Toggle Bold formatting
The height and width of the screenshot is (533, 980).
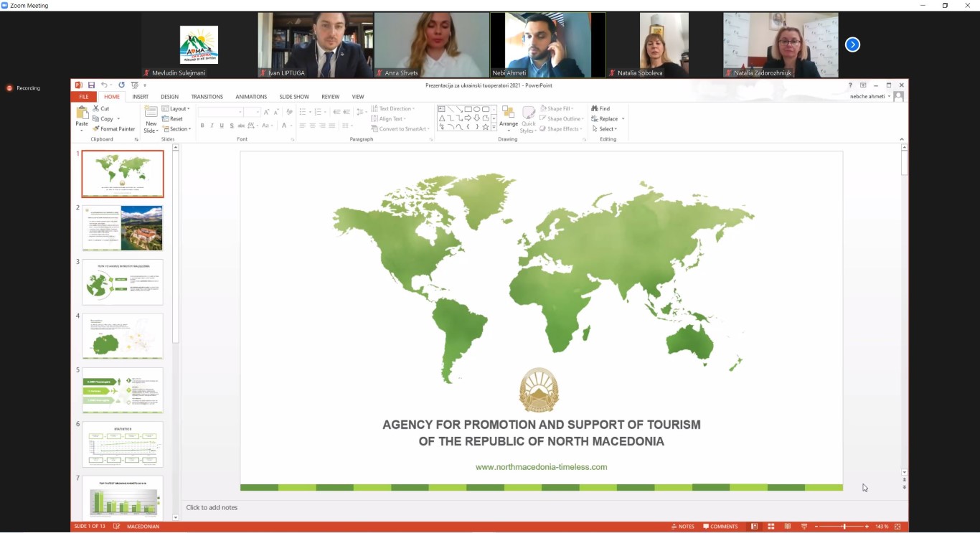point(202,126)
